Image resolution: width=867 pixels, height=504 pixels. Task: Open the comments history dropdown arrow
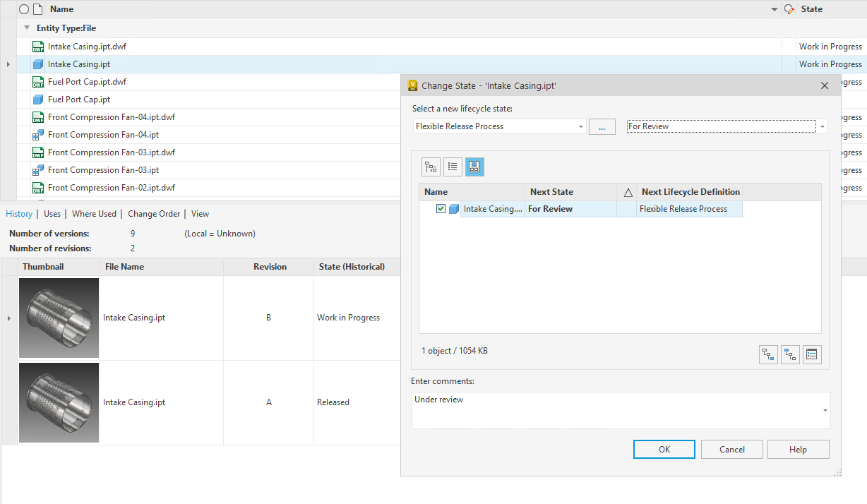[823, 409]
